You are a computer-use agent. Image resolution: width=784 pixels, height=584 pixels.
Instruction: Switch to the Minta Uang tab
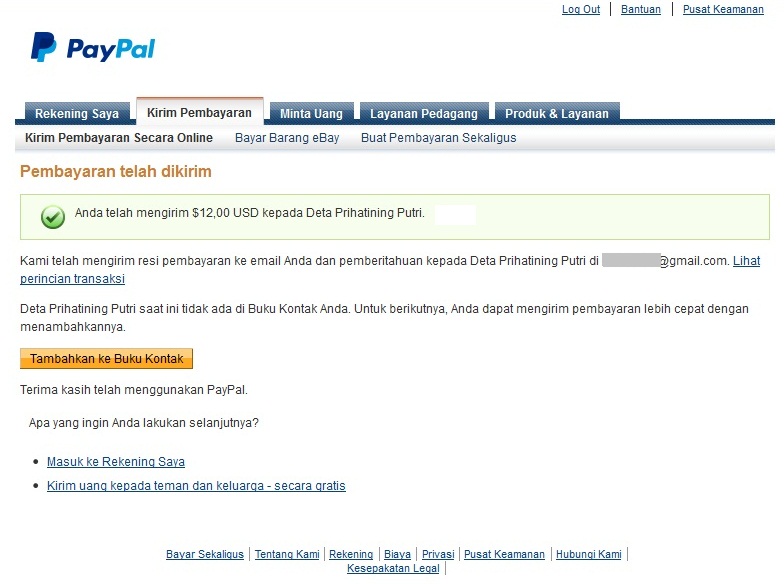pyautogui.click(x=312, y=114)
